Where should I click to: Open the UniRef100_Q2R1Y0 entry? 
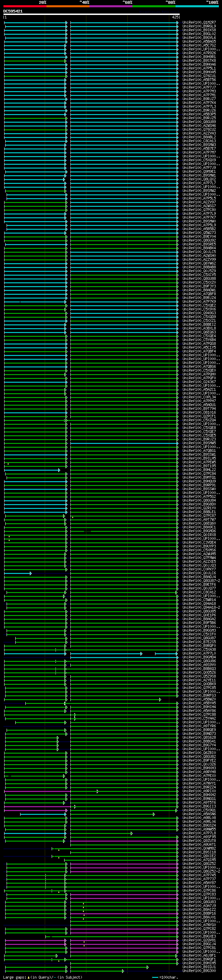[x=199, y=508]
